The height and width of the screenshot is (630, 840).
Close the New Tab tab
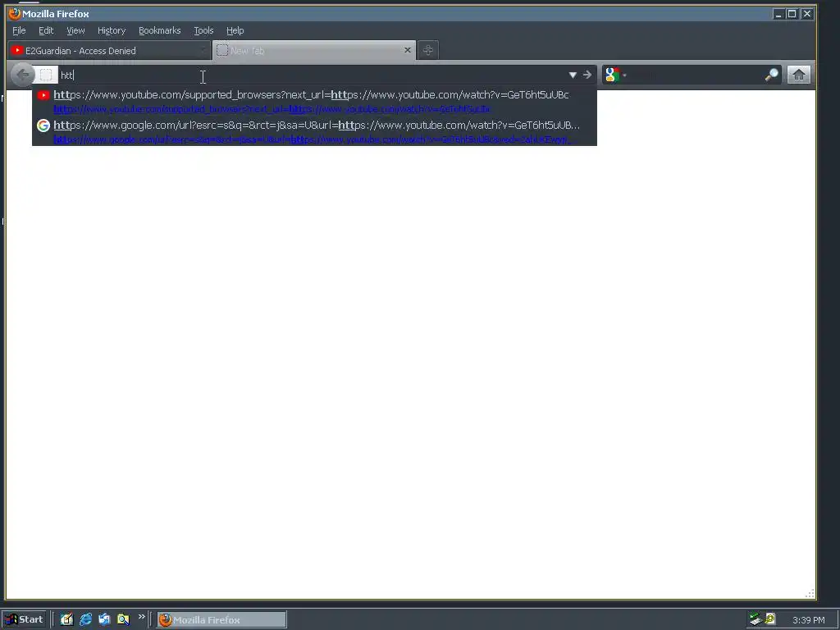(407, 50)
